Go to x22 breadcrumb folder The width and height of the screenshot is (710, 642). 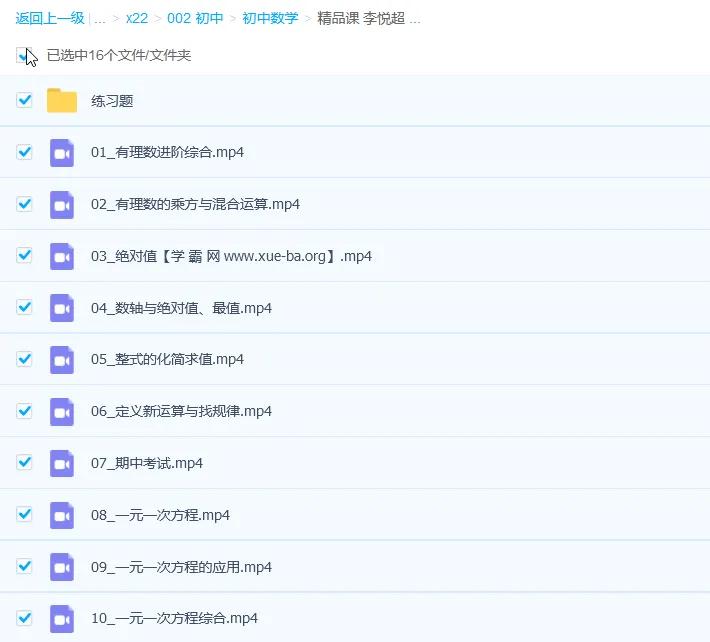(x=136, y=19)
